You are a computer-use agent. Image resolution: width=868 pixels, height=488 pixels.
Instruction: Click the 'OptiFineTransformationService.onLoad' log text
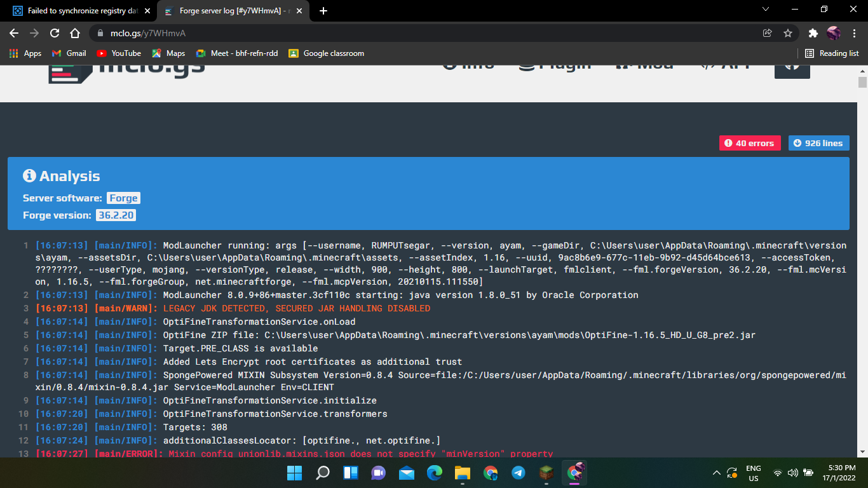tap(259, 322)
